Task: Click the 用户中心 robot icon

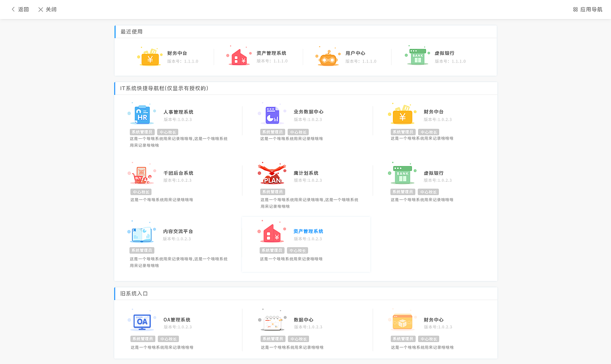Action: click(327, 56)
